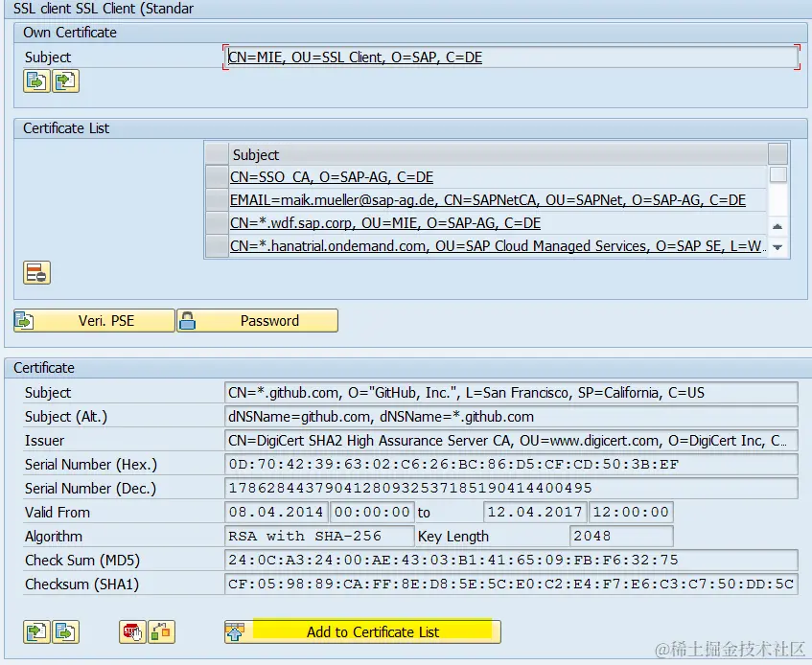Screen dimensions: 812x665
Task: Open CN=*.hanatrial.ondemand.com certificate entry
Action: click(x=498, y=246)
